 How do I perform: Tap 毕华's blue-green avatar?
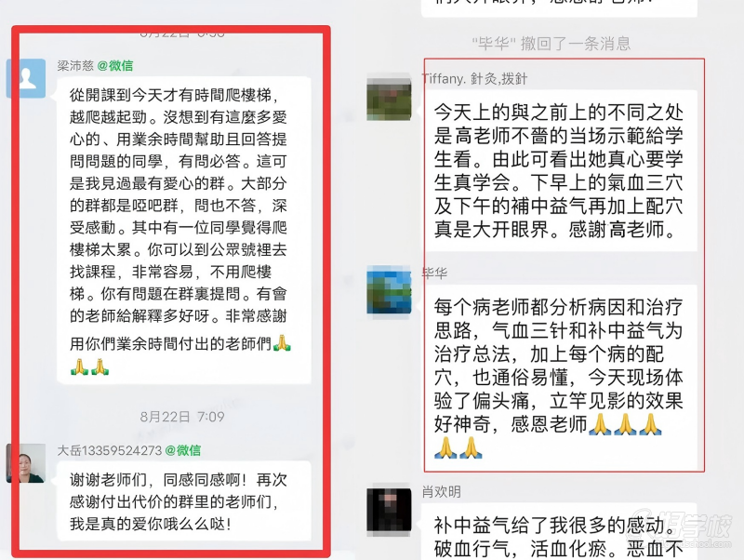point(389,290)
